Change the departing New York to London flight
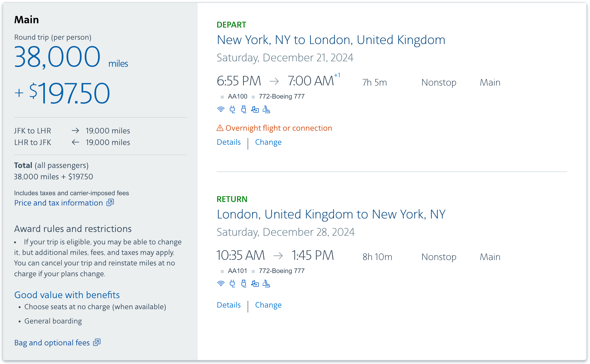 [268, 142]
